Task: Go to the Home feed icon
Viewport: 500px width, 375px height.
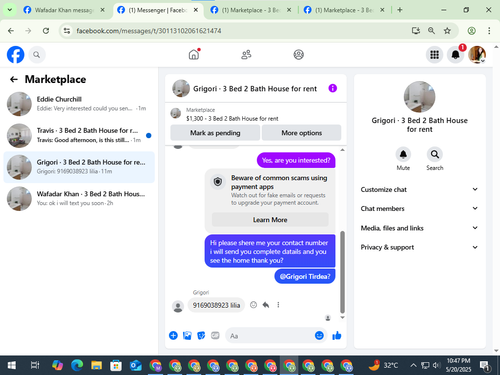Action: click(x=194, y=54)
